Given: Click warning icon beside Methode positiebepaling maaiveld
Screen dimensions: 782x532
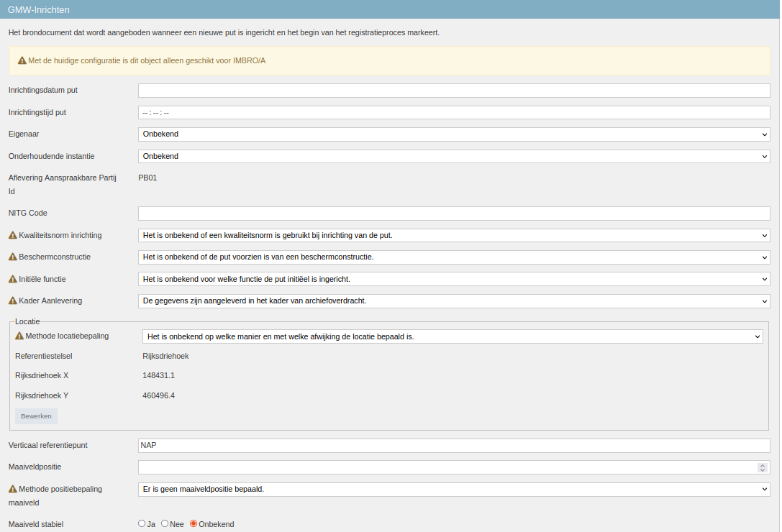Looking at the screenshot, I should click(x=12, y=489).
